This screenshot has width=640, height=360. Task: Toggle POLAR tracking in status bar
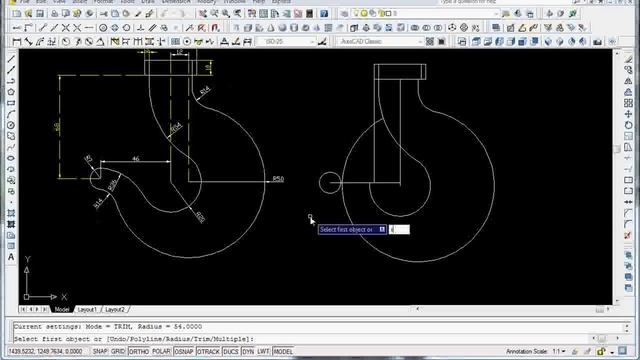click(x=161, y=351)
